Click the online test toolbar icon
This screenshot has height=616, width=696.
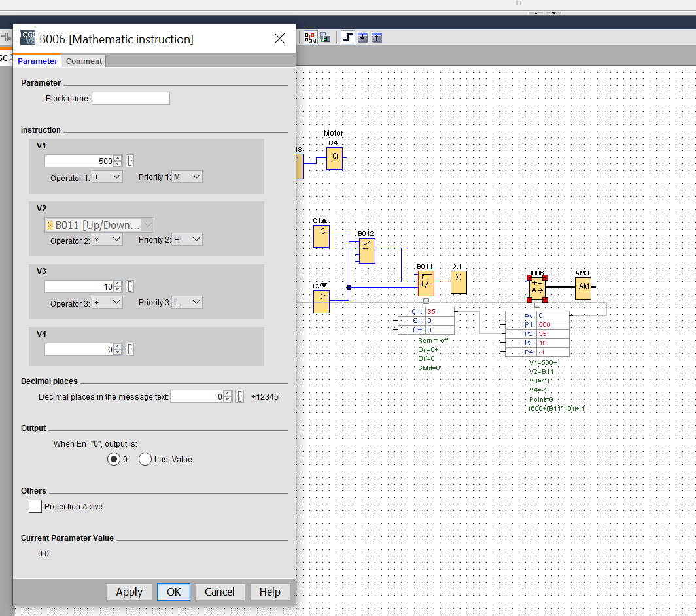(325, 37)
